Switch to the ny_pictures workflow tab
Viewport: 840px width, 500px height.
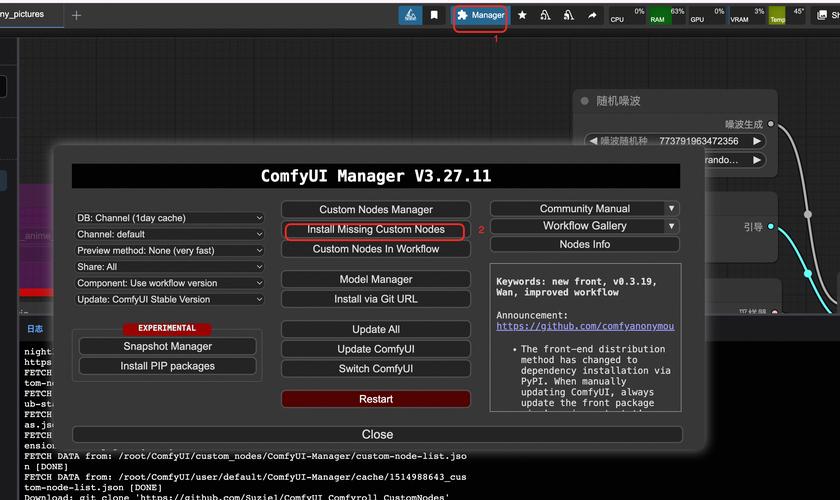tap(24, 14)
